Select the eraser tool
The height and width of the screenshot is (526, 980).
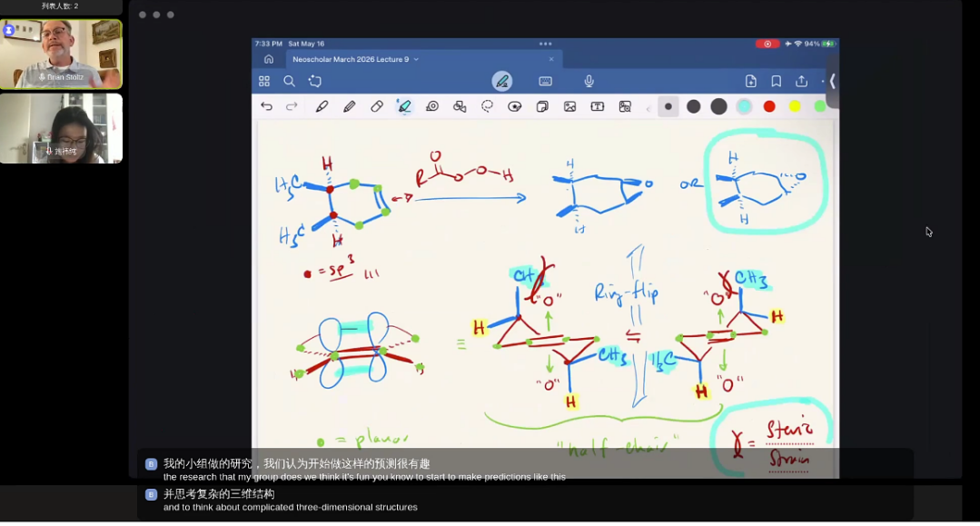[x=377, y=107]
